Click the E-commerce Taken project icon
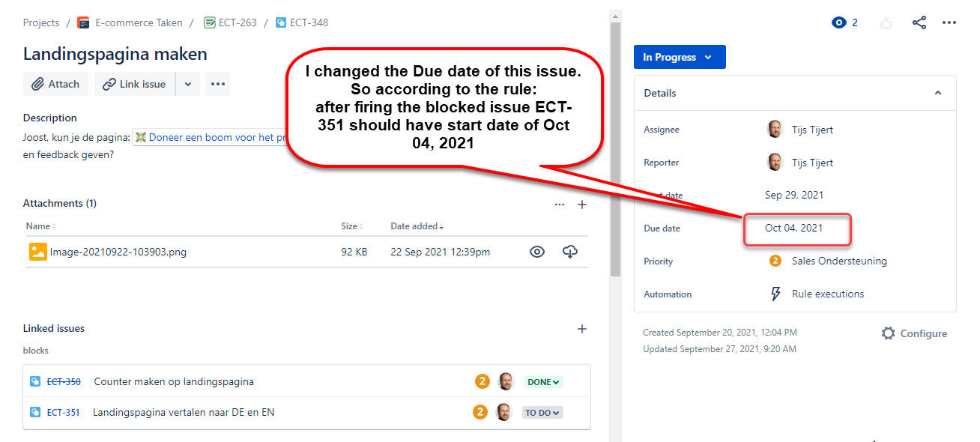This screenshot has height=442, width=980. click(84, 22)
